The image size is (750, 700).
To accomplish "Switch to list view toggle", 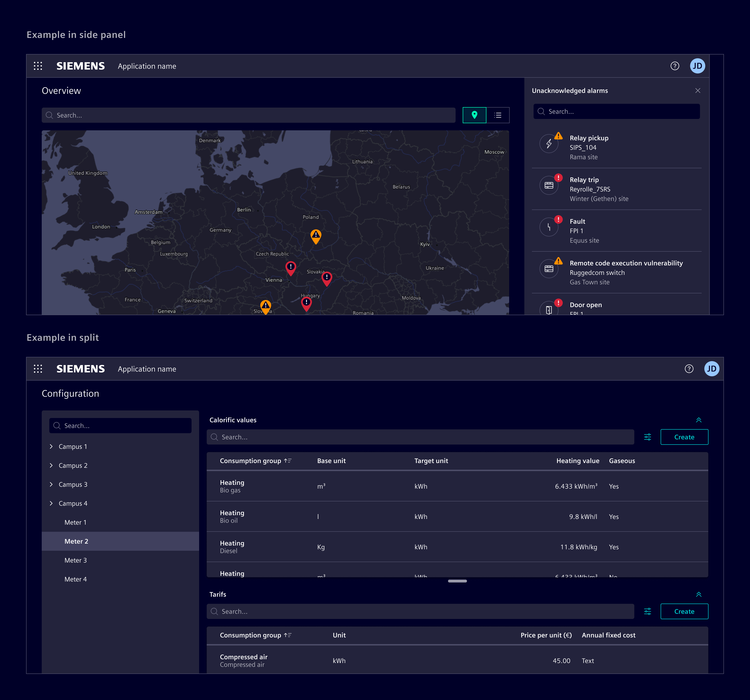I will tap(498, 115).
